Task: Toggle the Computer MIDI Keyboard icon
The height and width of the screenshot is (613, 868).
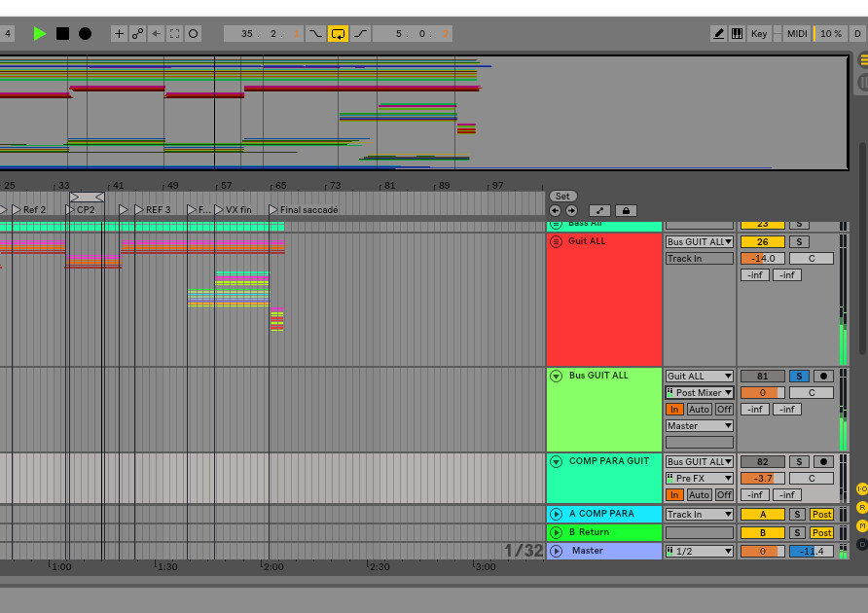Action: (x=737, y=34)
